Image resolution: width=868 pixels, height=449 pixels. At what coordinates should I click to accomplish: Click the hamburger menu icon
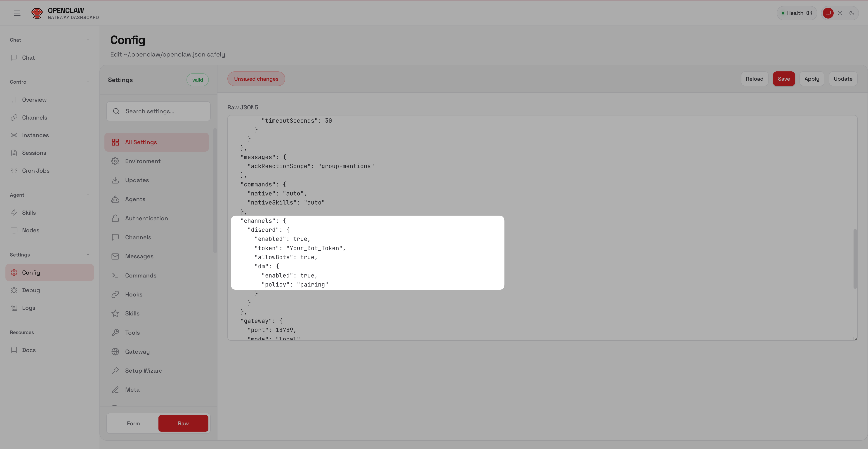(17, 13)
